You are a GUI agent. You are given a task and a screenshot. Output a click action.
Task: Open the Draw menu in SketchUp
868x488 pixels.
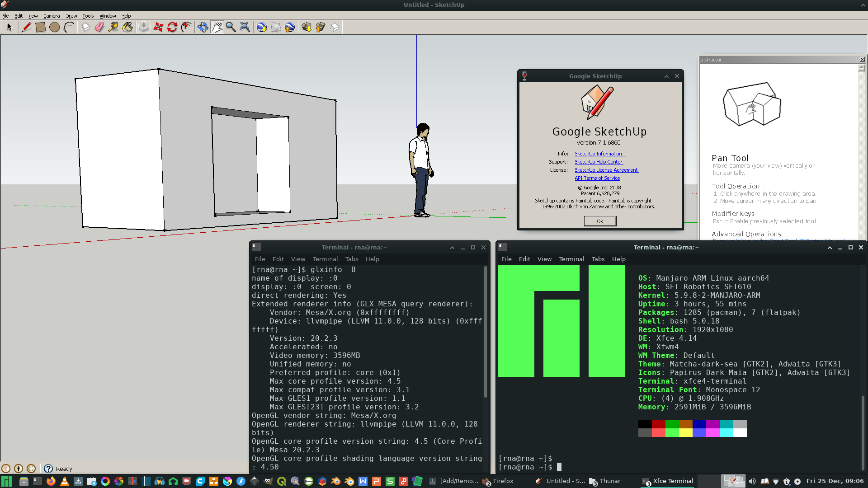pyautogui.click(x=71, y=16)
